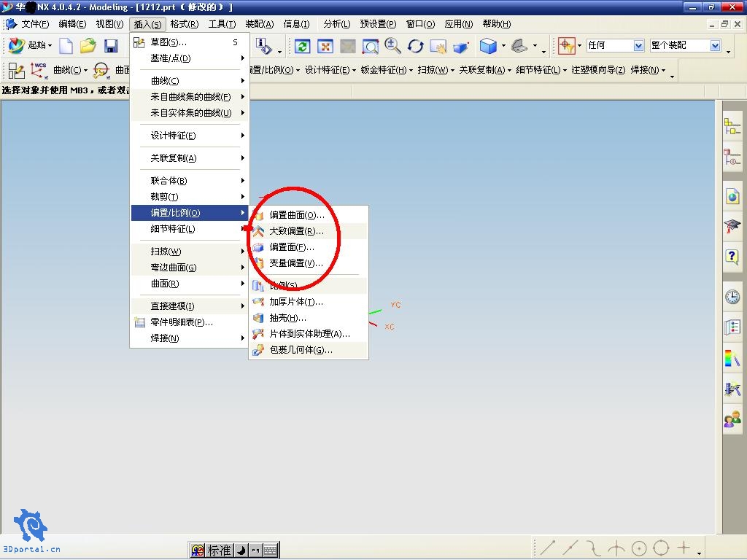The image size is (747, 560).
Task: Open the 文件(F) menu
Action: click(35, 24)
